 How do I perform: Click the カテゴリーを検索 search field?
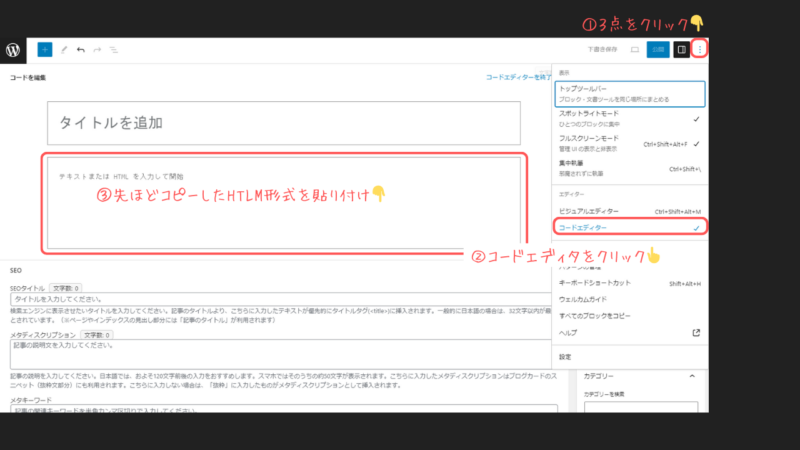tap(641, 407)
